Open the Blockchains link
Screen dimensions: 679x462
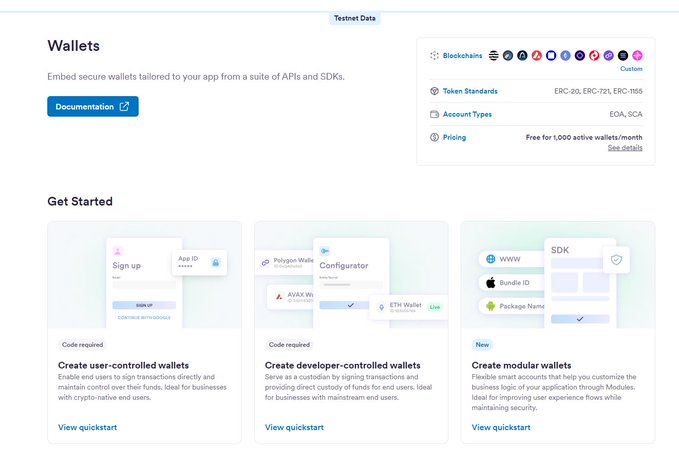click(x=462, y=55)
